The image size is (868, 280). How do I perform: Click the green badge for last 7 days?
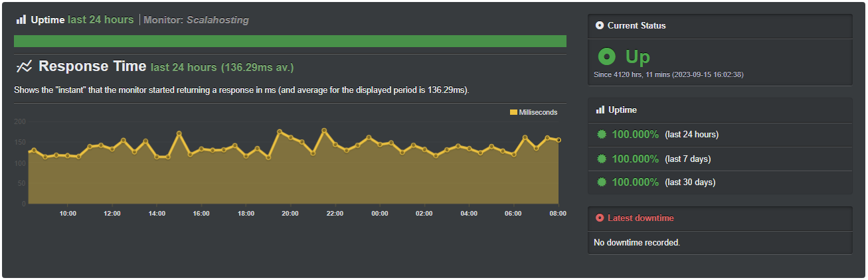pos(602,159)
